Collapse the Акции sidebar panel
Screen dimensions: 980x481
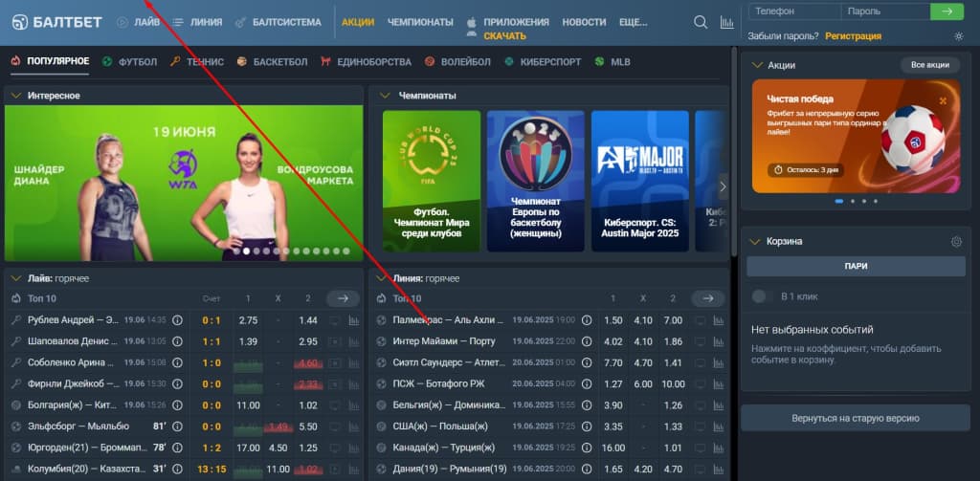[x=757, y=65]
